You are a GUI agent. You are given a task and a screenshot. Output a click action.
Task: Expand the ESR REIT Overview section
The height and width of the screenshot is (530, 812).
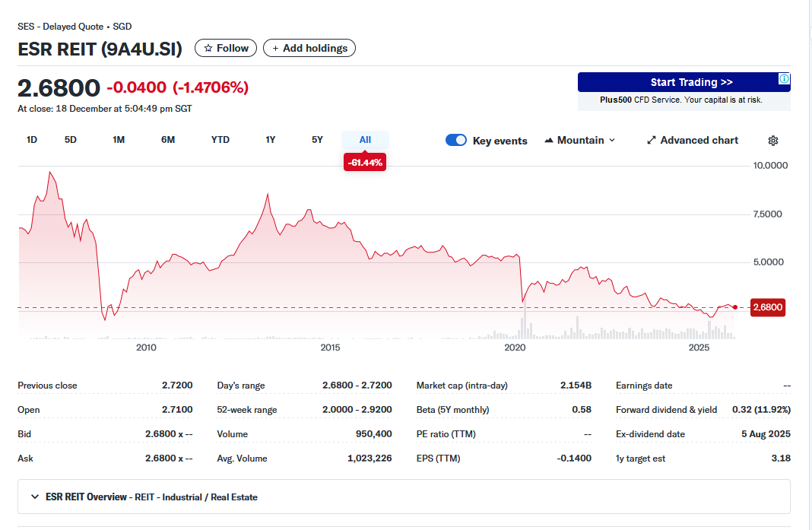[35, 497]
